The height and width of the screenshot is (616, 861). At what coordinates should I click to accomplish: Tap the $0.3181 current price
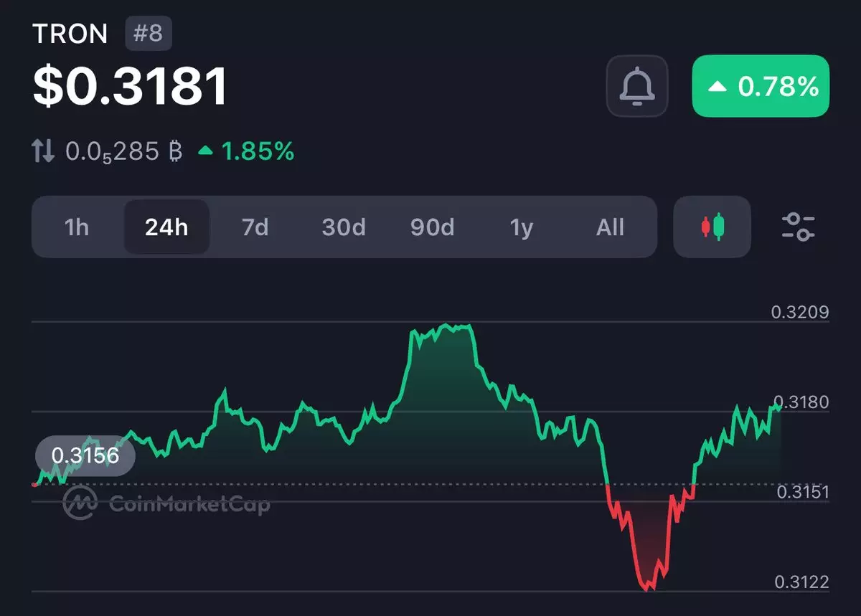131,87
